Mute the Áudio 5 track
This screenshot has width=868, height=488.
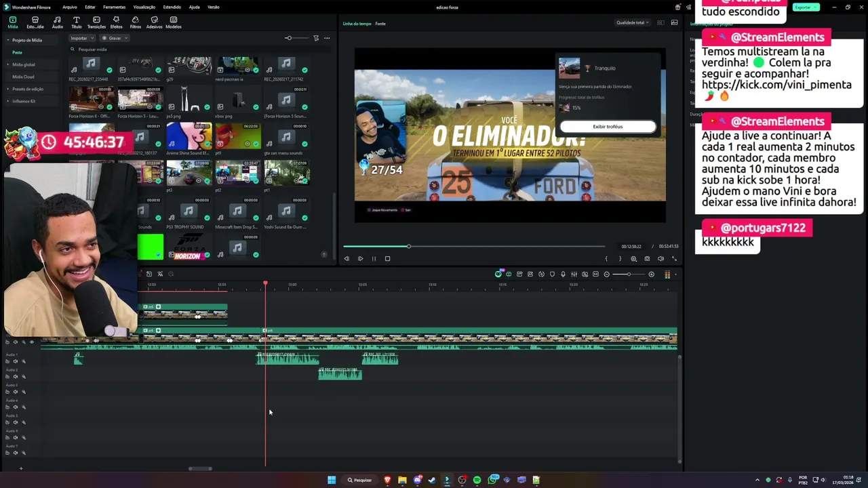[x=15, y=422]
